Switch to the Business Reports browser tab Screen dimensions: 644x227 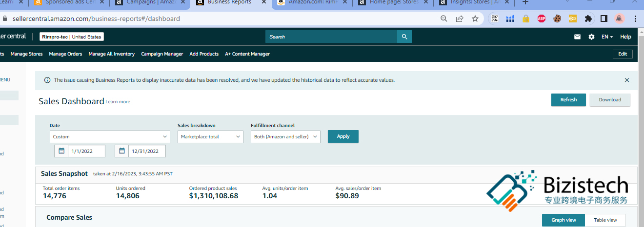[232, 2]
